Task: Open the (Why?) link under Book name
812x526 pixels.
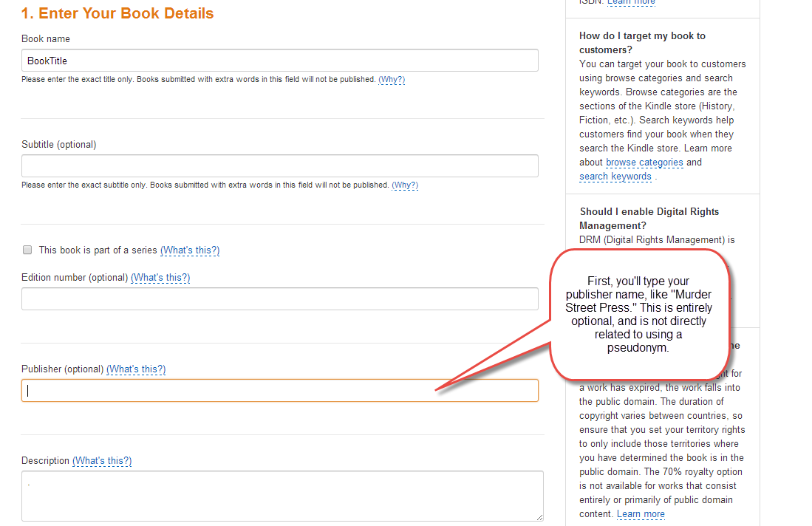Action: (392, 80)
